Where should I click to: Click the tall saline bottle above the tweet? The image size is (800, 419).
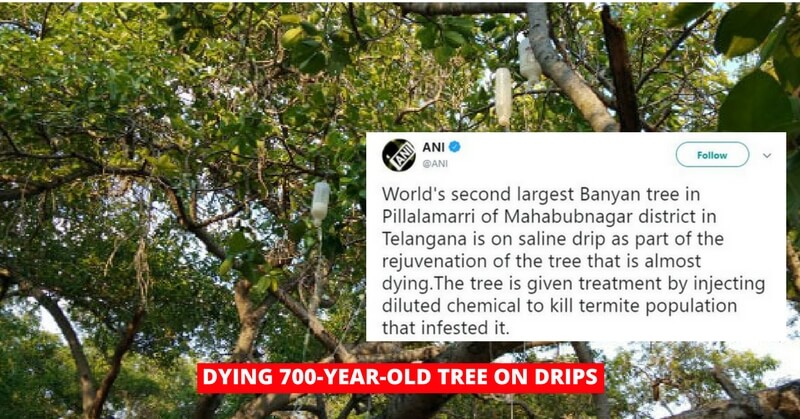click(x=503, y=96)
